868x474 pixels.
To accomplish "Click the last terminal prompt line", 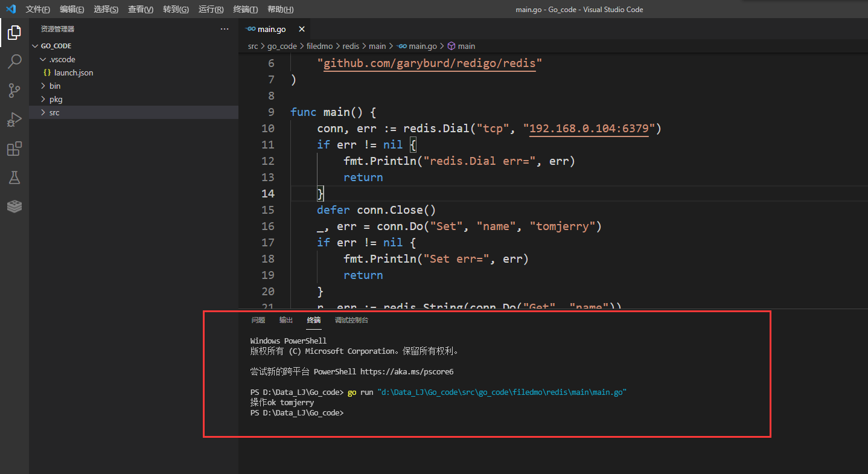I will (x=297, y=413).
